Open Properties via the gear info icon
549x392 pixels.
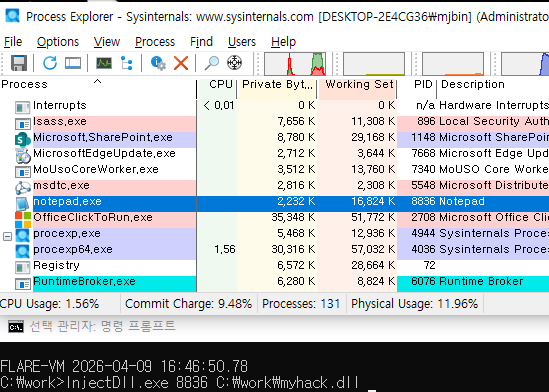(x=158, y=63)
